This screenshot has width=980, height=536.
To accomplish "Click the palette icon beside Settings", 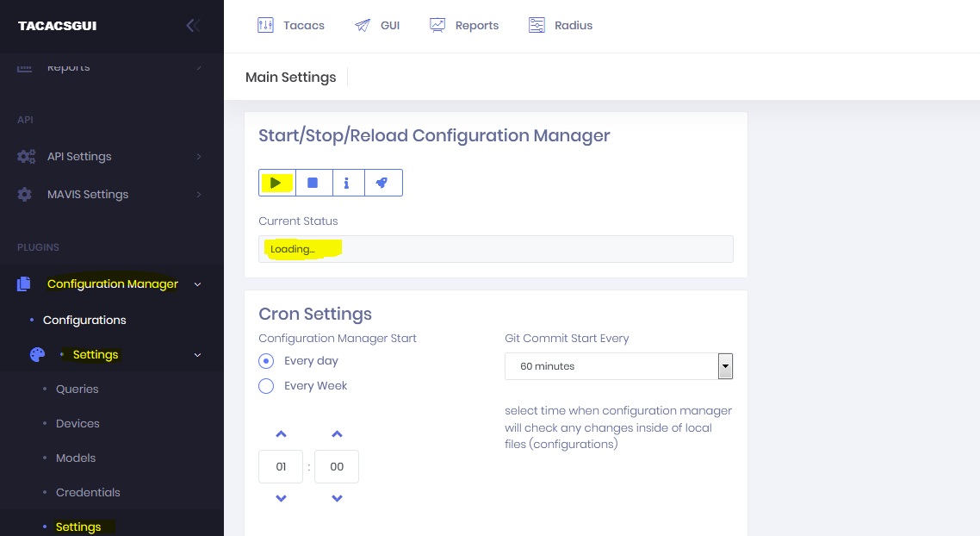I will click(x=38, y=355).
